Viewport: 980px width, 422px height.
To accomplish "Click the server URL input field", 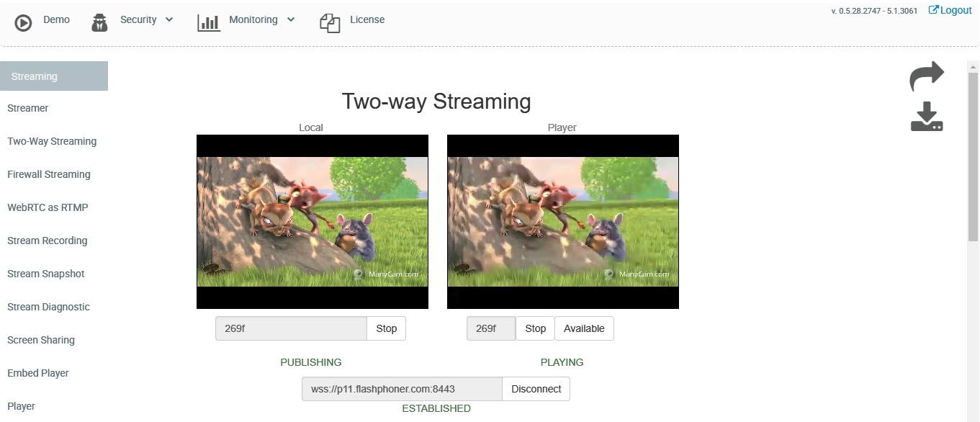I will (x=401, y=389).
